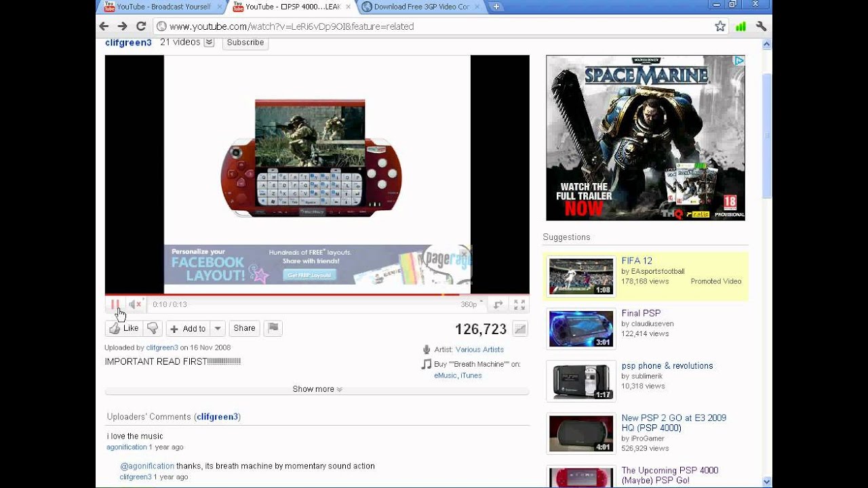This screenshot has width=868, height=488.
Task: Toggle the video player size icon
Action: 498,305
